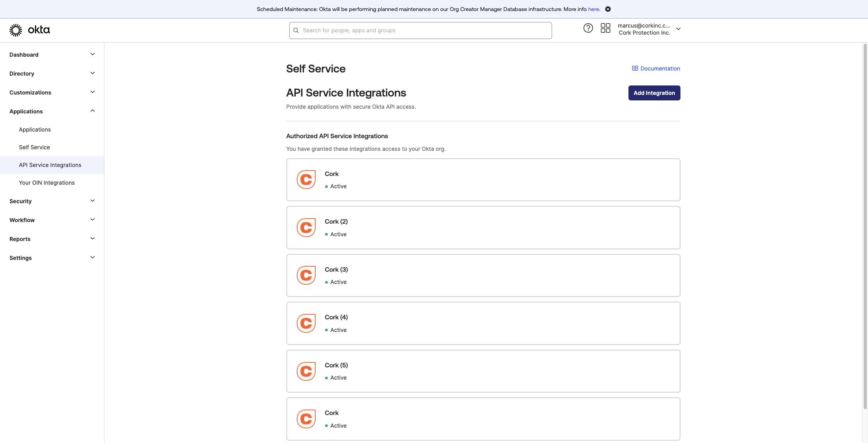
Task: Click the Reports sidebar label
Action: 20,239
